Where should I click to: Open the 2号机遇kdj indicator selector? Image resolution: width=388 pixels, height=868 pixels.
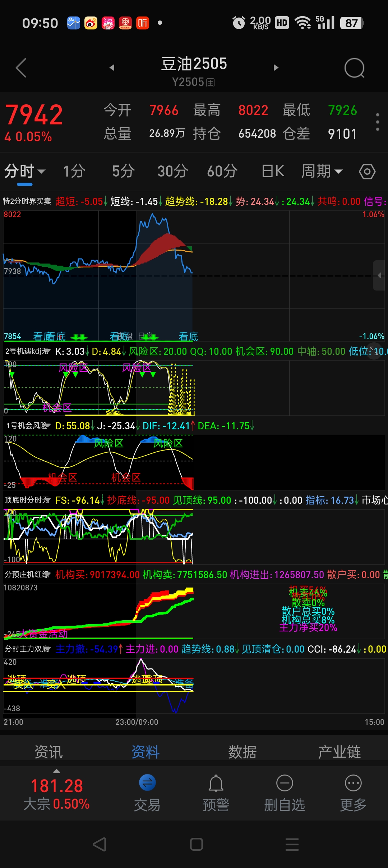28,351
